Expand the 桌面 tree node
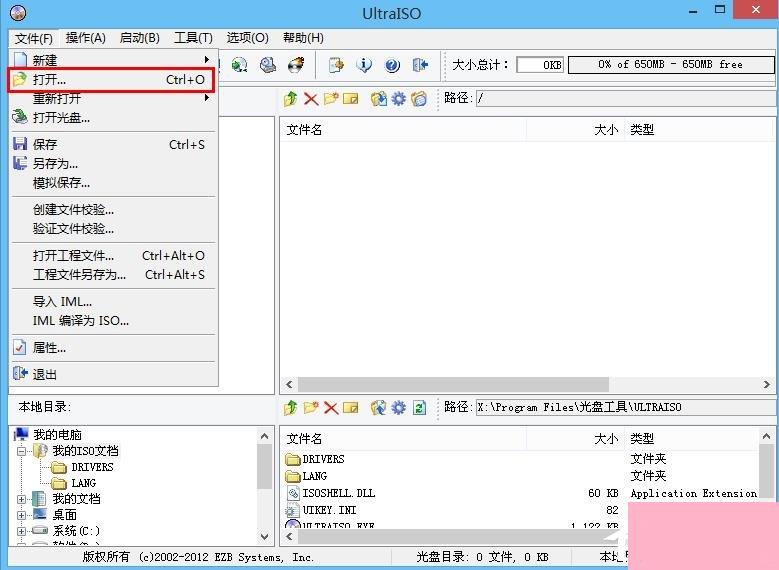 21,515
